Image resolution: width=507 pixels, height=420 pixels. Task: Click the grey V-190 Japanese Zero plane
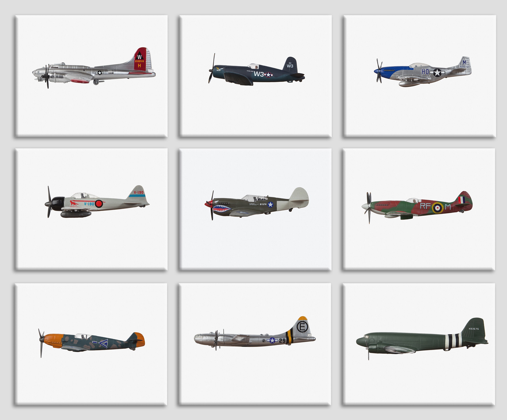[x=97, y=202]
